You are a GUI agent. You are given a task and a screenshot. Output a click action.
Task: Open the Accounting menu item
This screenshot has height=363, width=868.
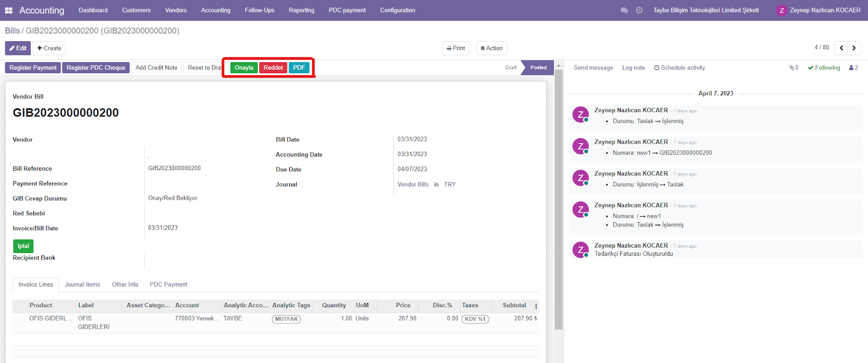(216, 10)
